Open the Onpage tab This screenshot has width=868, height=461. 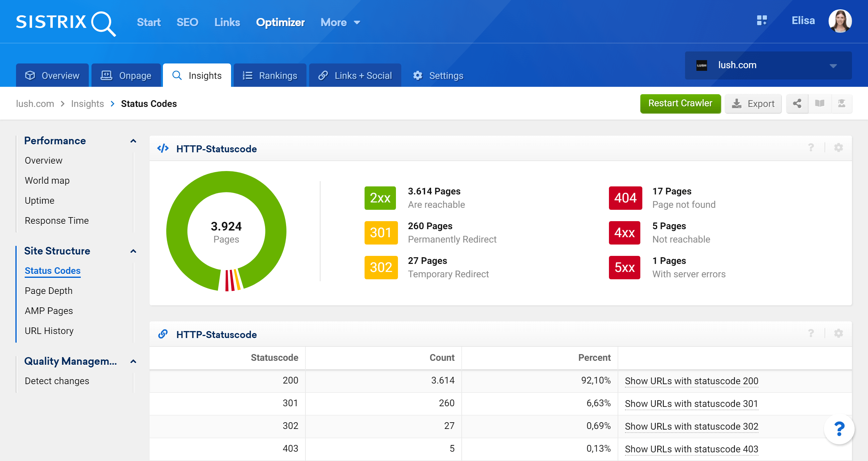(x=126, y=75)
